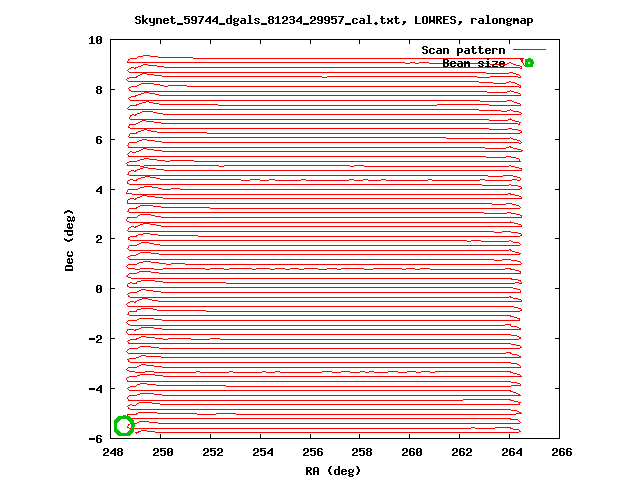Click the RA axis tick label 266
This screenshot has width=640, height=480.
(562, 452)
